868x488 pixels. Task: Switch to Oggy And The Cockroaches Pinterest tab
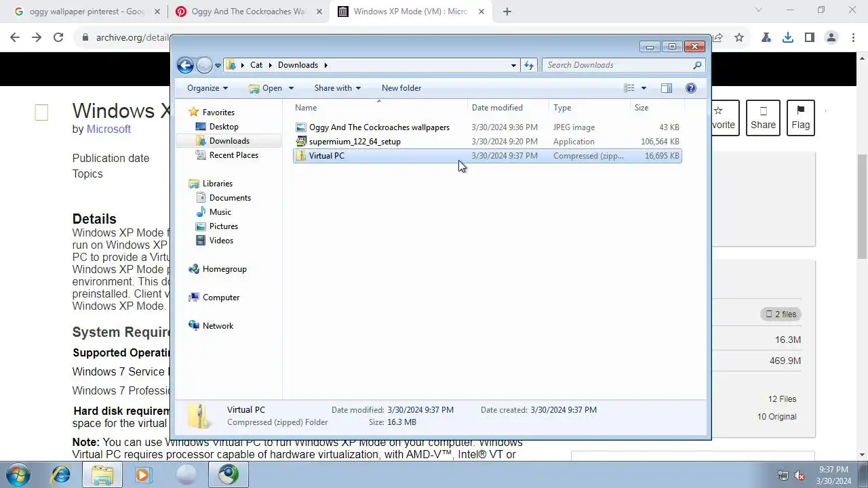[x=248, y=12]
